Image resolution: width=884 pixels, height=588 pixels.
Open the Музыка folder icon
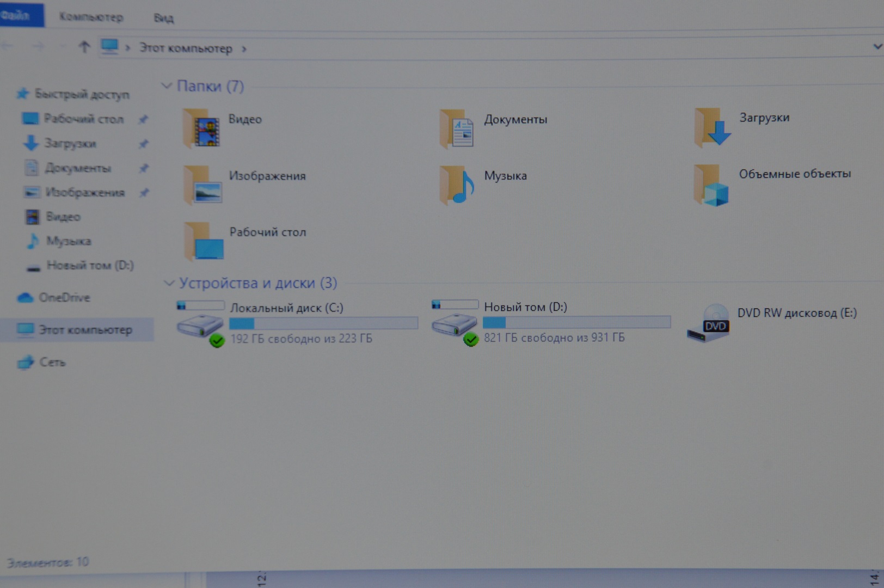[457, 185]
